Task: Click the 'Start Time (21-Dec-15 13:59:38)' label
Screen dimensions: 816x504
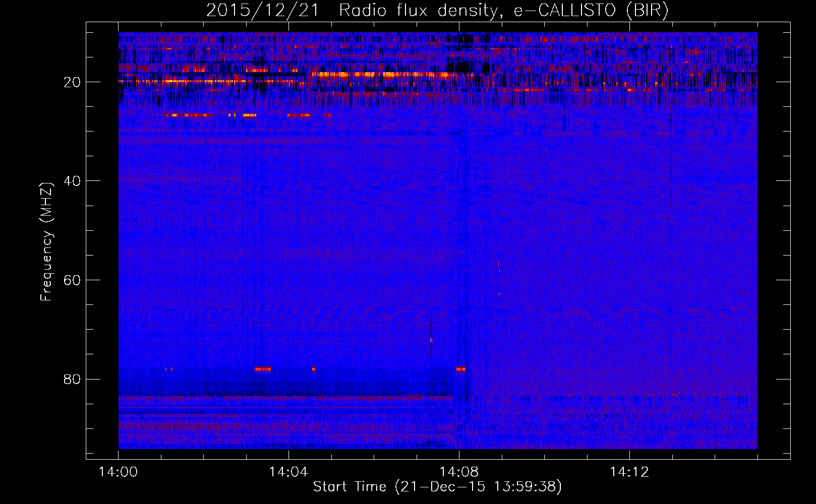Action: (x=437, y=487)
